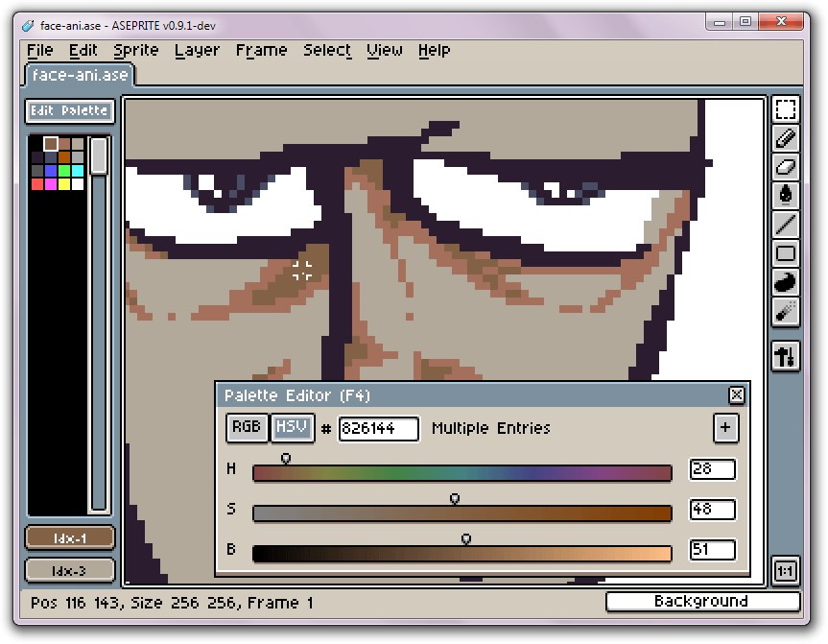
Task: Select the Pencil tool
Action: click(x=786, y=138)
